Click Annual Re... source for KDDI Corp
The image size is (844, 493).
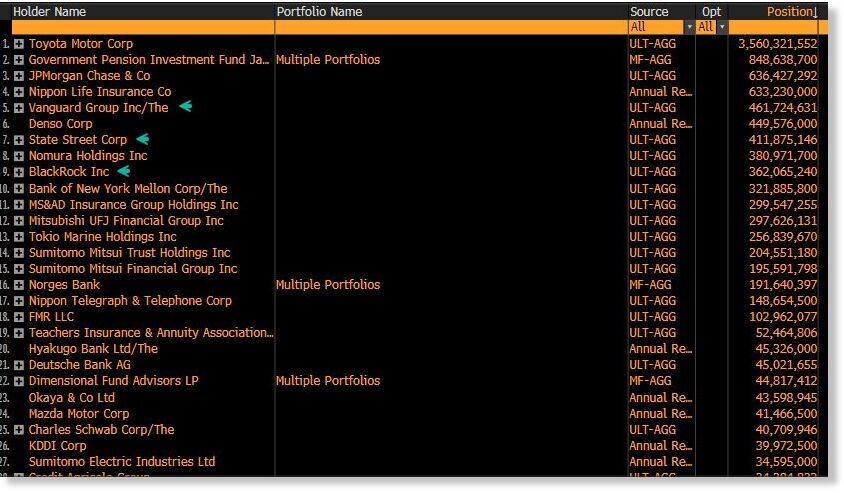pyautogui.click(x=660, y=446)
